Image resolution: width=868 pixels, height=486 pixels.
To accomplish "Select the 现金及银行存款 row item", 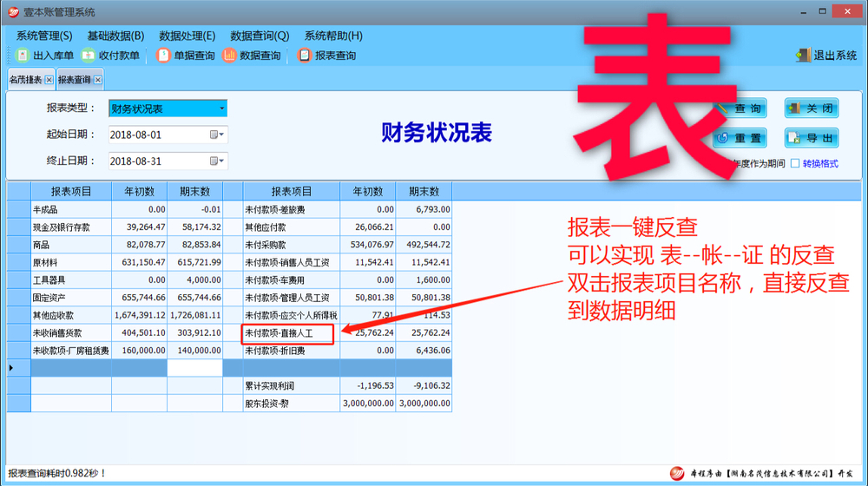I will pos(71,227).
